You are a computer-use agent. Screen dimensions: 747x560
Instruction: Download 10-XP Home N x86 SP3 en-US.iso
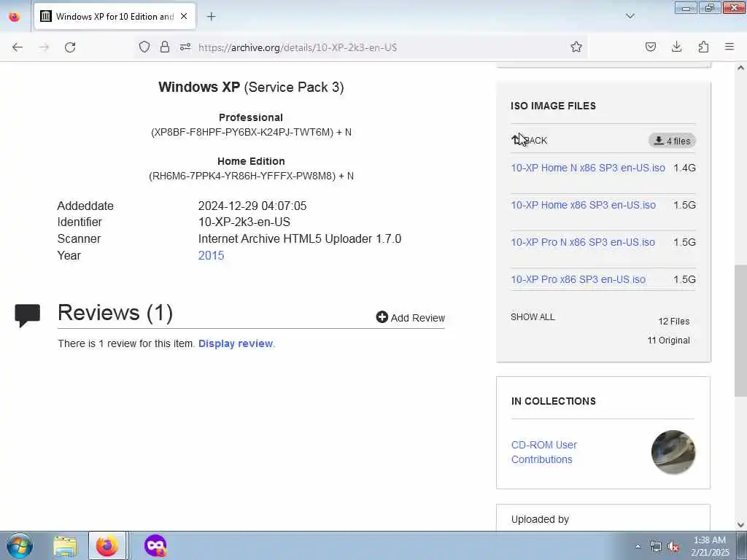click(588, 168)
